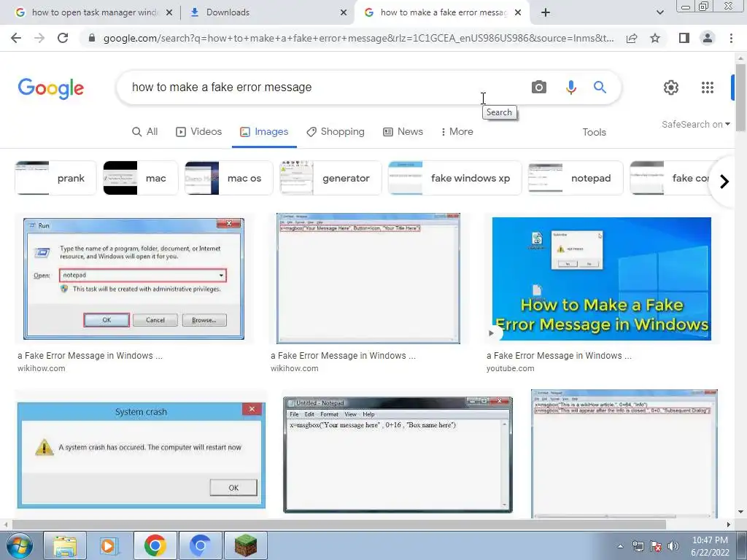
Task: Open the wikihow.com link under Run dialog image
Action: pyautogui.click(x=42, y=368)
